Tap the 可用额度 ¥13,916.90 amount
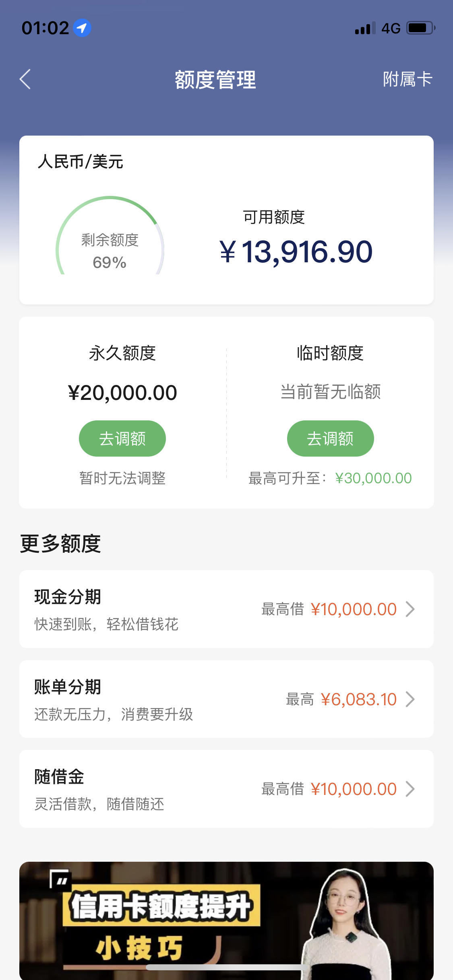The height and width of the screenshot is (980, 453). pyautogui.click(x=296, y=252)
